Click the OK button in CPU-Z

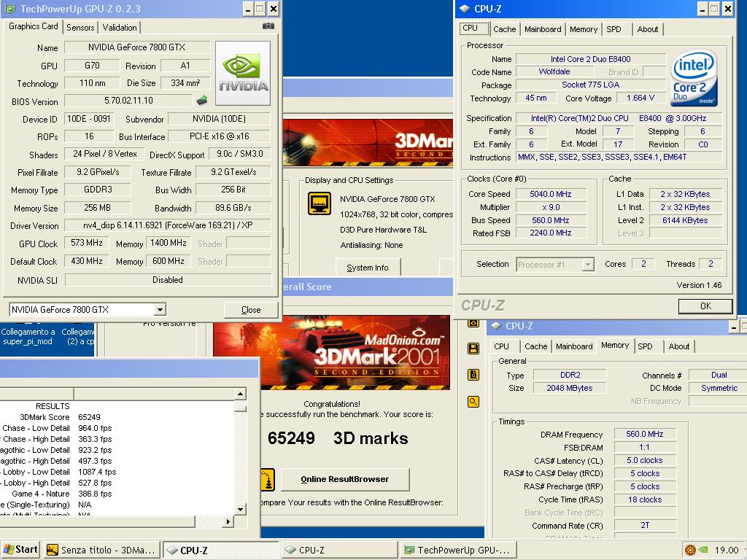705,306
